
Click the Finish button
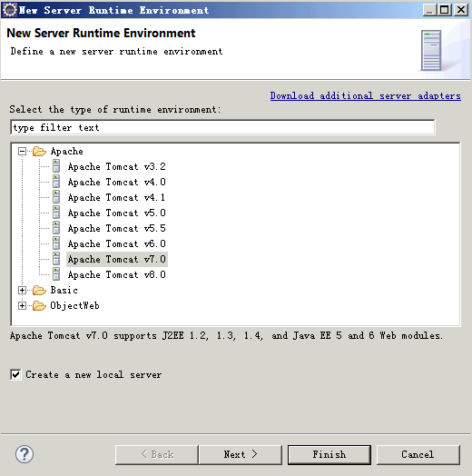[329, 454]
